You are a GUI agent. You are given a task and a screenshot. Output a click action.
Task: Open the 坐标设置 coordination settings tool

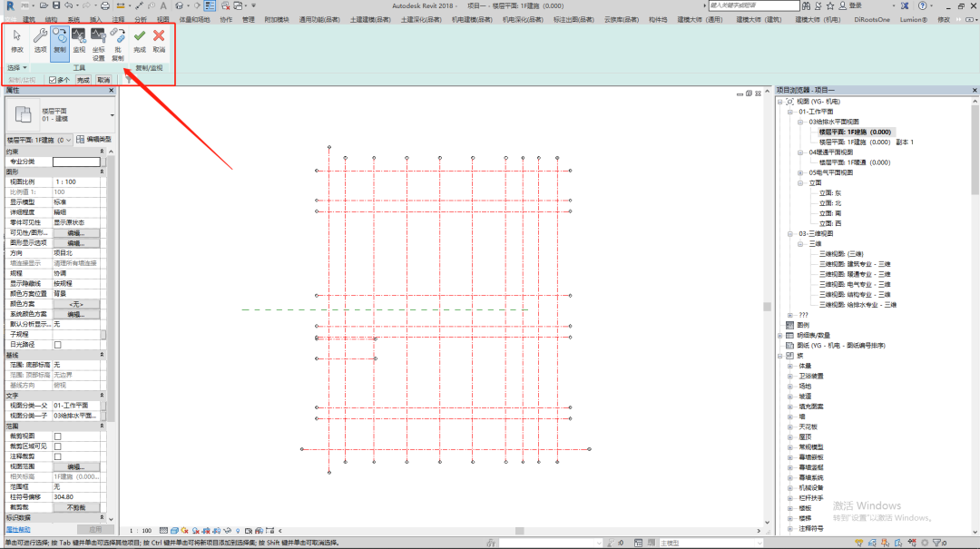[x=98, y=44]
